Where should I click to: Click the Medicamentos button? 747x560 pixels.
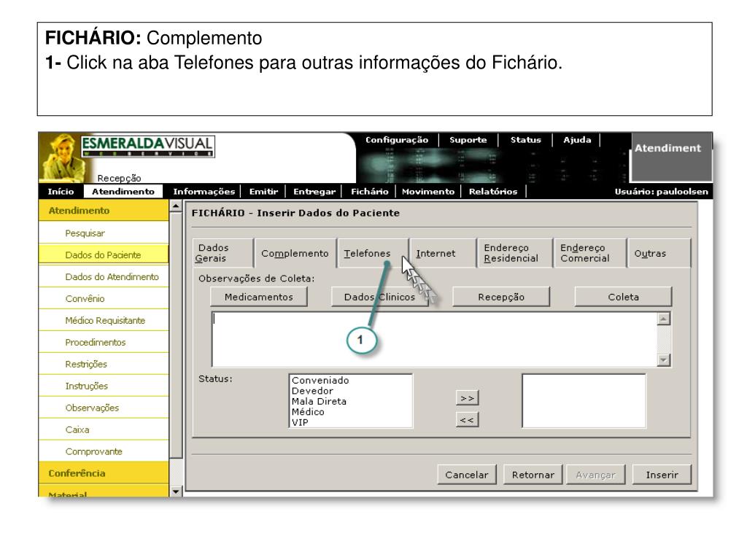(x=259, y=297)
